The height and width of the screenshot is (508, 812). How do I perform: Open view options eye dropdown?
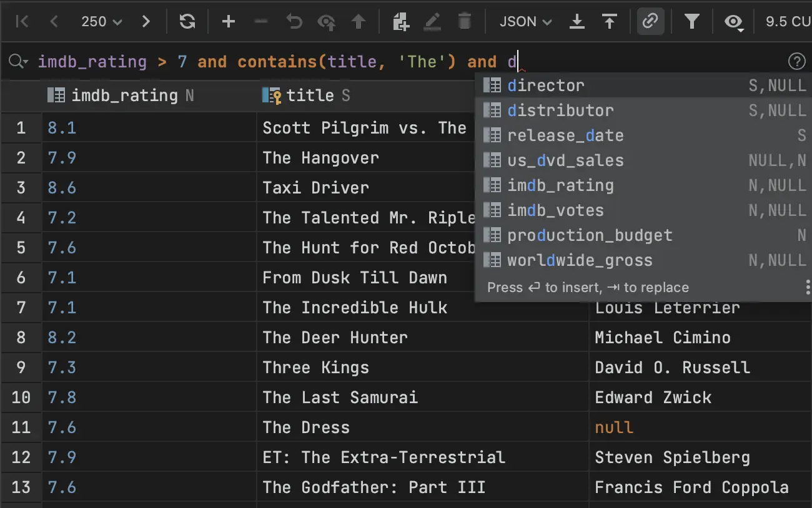734,22
